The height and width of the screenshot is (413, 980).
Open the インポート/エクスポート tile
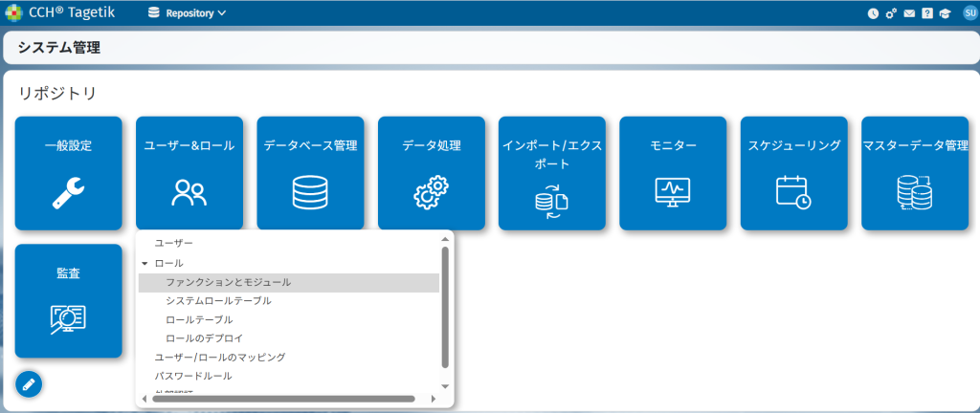tap(551, 173)
